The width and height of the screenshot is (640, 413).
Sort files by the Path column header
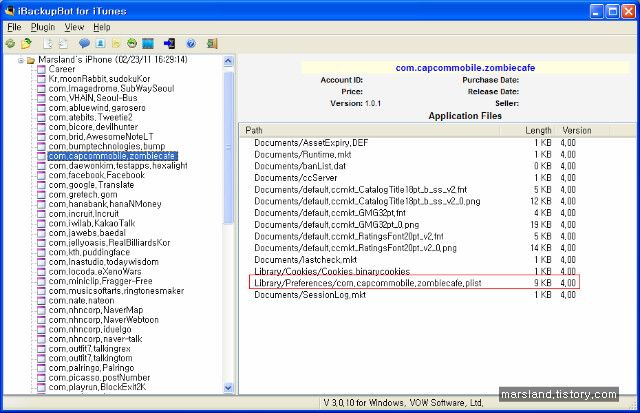click(369, 131)
